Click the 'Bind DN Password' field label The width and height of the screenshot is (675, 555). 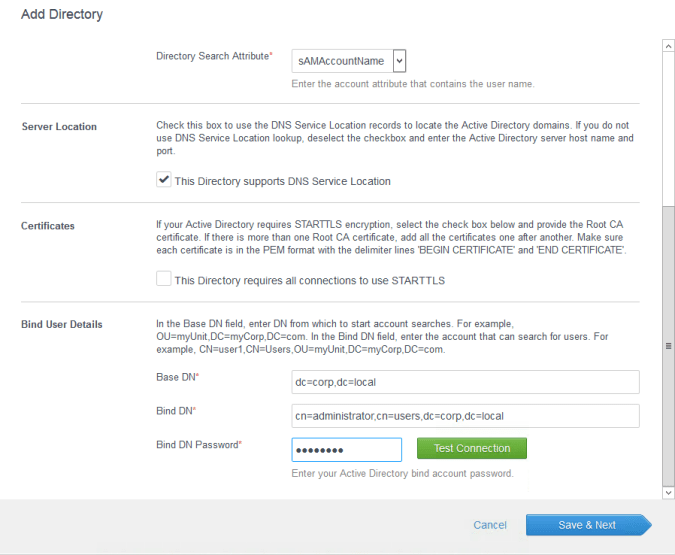pyautogui.click(x=199, y=444)
